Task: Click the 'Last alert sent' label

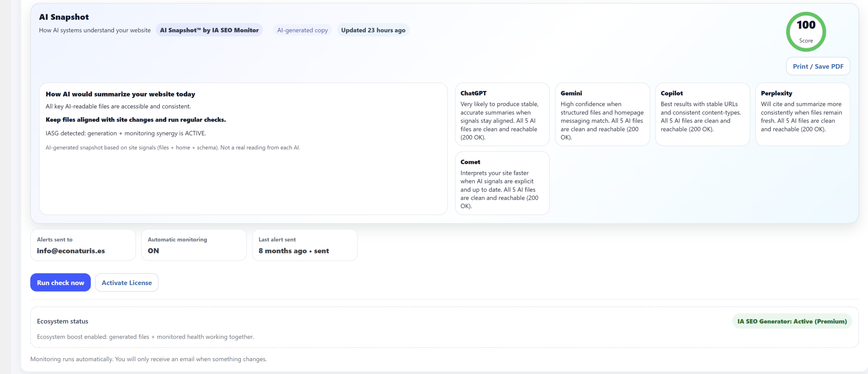Action: click(x=277, y=240)
